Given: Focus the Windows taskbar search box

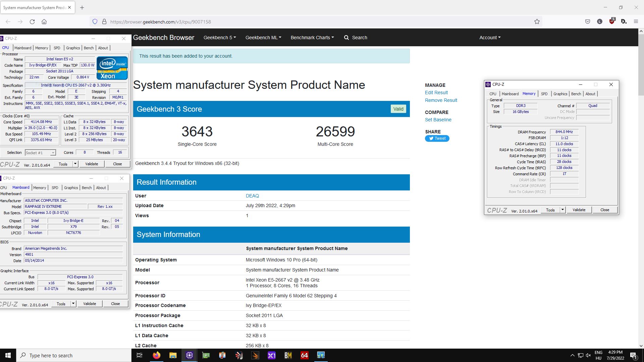Looking at the screenshot, I should [x=74, y=355].
